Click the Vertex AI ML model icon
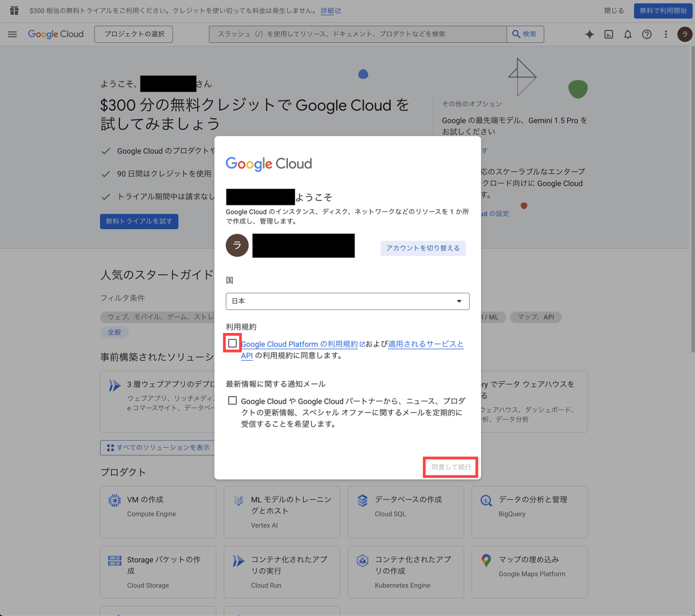 pyautogui.click(x=238, y=500)
